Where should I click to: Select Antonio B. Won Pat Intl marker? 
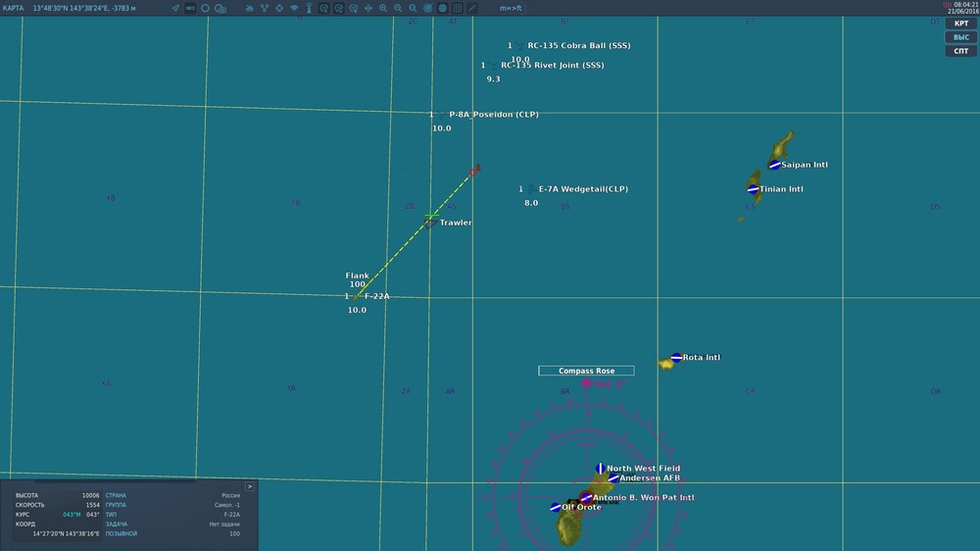click(x=586, y=498)
